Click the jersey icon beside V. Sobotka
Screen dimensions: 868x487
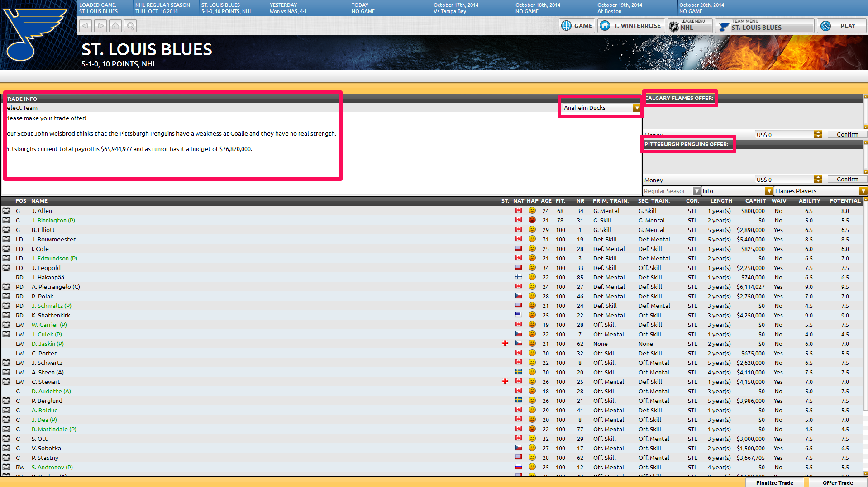tap(6, 448)
